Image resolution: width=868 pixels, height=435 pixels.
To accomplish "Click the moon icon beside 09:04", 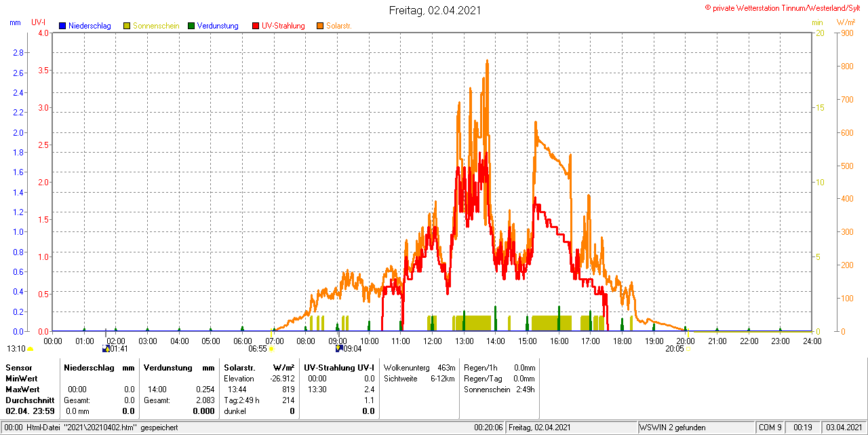I will (338, 349).
